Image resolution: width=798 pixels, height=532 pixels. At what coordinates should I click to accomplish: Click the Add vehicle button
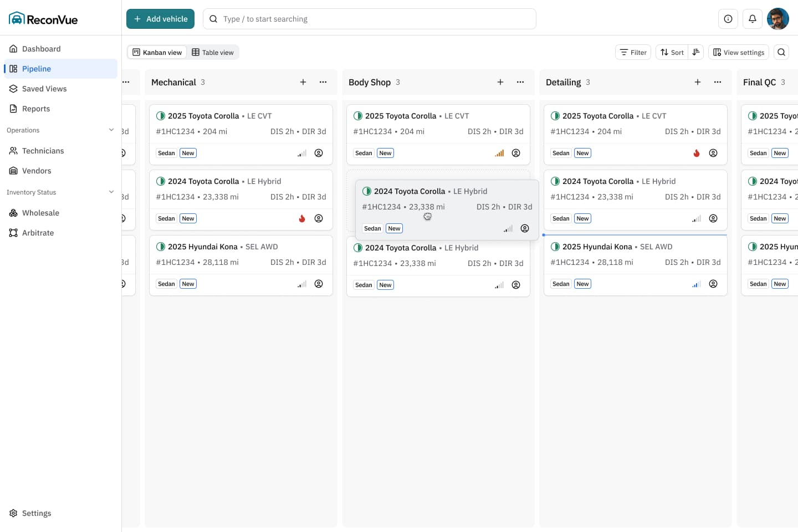pos(160,18)
